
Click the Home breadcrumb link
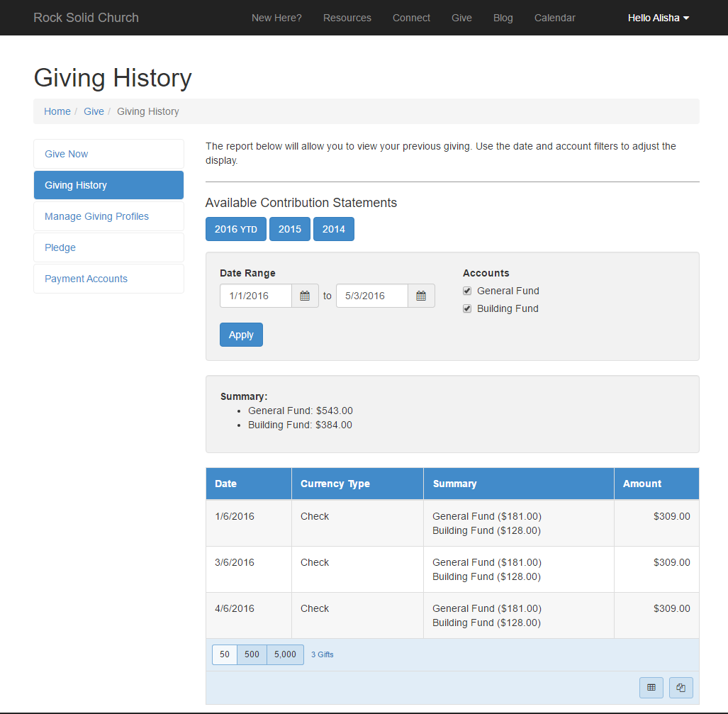click(x=57, y=111)
